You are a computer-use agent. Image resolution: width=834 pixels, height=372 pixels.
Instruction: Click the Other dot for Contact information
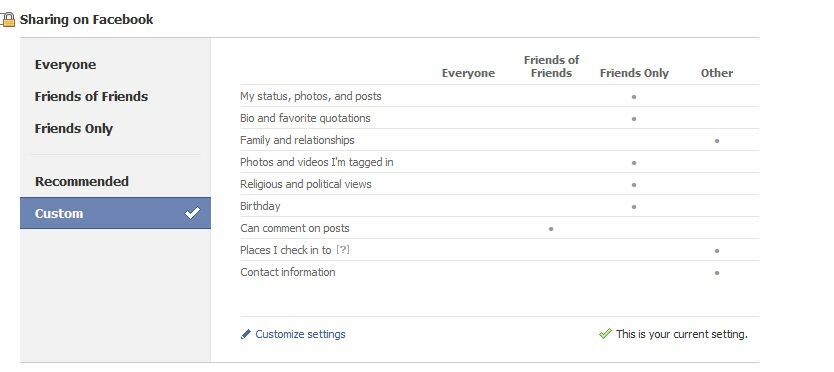[717, 273]
